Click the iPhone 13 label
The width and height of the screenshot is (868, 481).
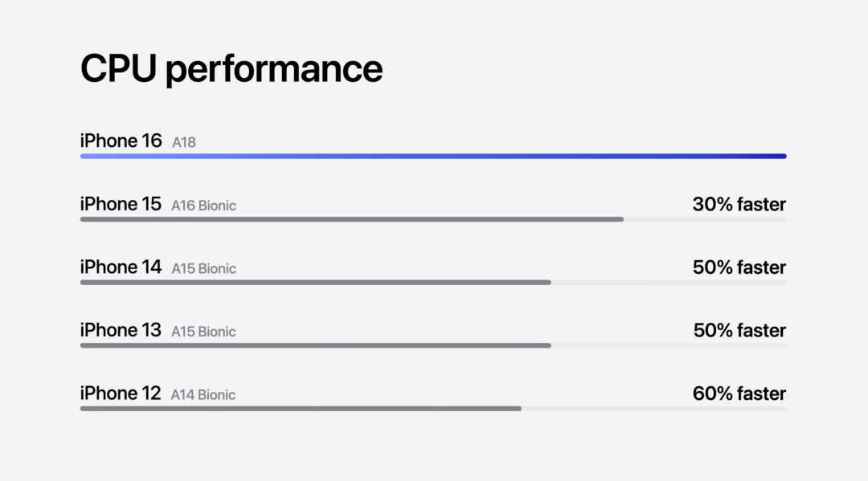(121, 330)
